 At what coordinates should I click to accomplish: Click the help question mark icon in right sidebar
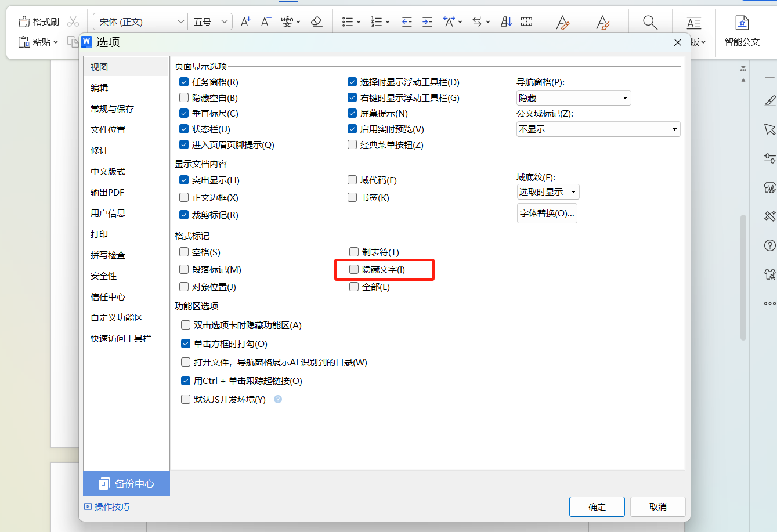[x=769, y=245]
